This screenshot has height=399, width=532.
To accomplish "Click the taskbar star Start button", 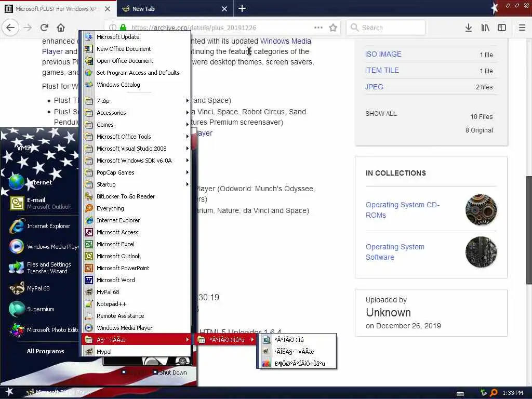I will 9,392.
